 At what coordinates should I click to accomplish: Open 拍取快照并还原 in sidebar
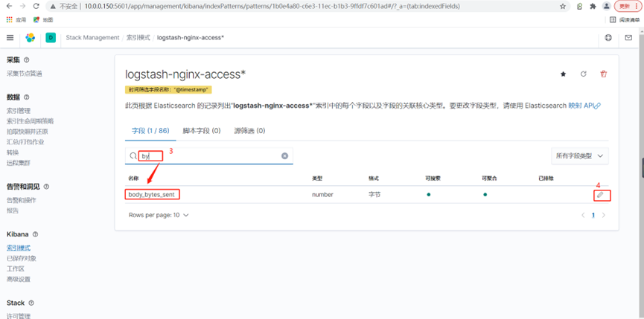[x=27, y=132]
